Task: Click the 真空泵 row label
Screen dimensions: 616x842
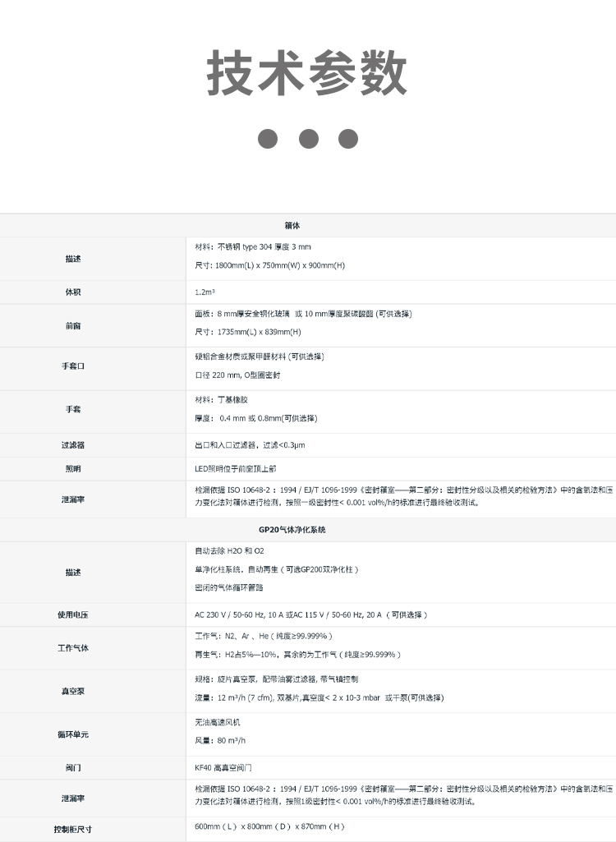Action: tap(73, 691)
